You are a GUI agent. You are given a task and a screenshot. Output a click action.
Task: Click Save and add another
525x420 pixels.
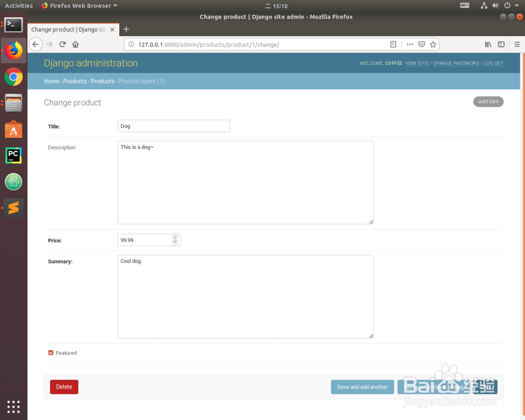click(x=362, y=387)
